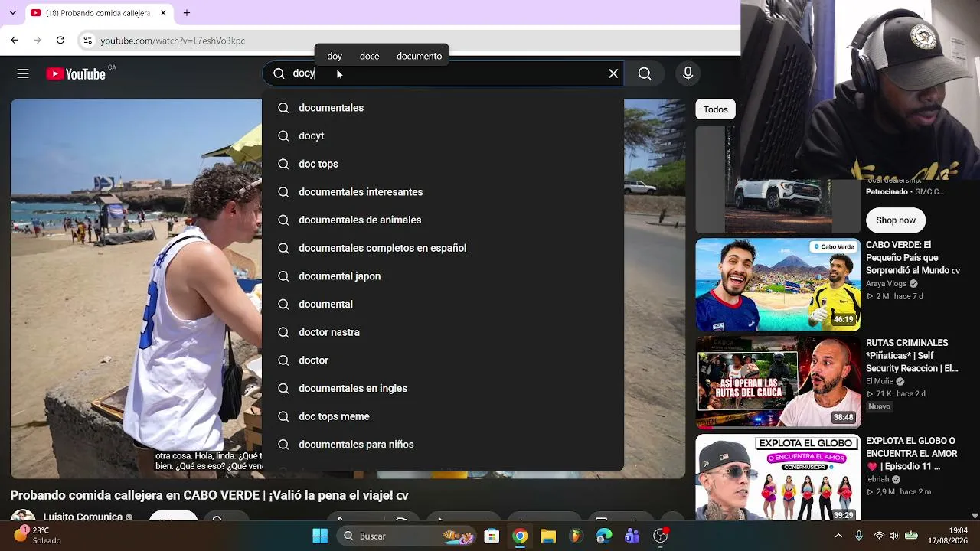Close the 'Probando comida callejera' tab

[x=163, y=13]
